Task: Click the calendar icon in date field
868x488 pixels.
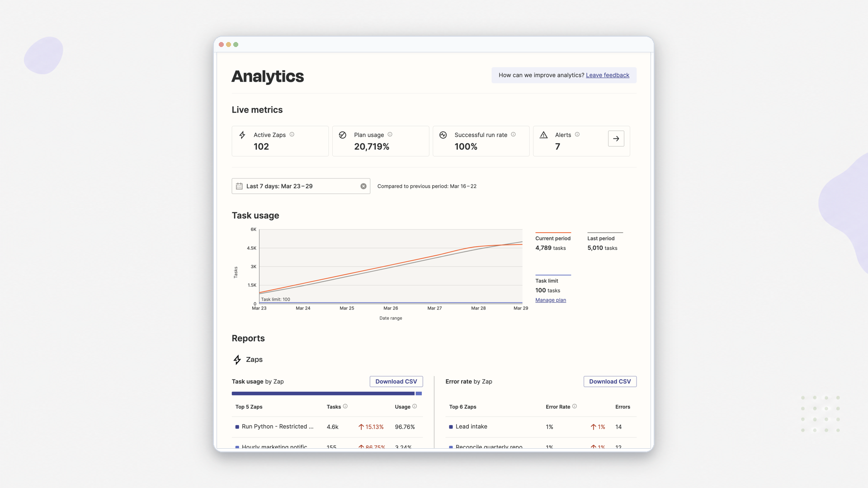Action: pyautogui.click(x=239, y=186)
